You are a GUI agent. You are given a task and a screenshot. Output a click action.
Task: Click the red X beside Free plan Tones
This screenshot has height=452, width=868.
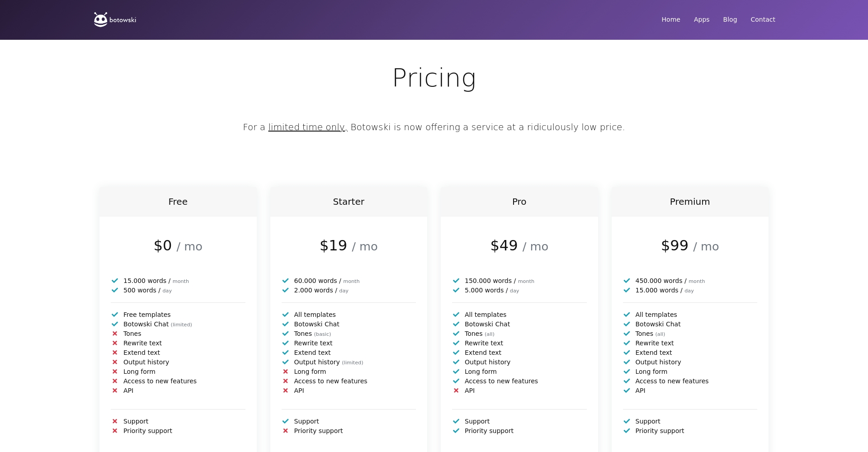point(115,334)
